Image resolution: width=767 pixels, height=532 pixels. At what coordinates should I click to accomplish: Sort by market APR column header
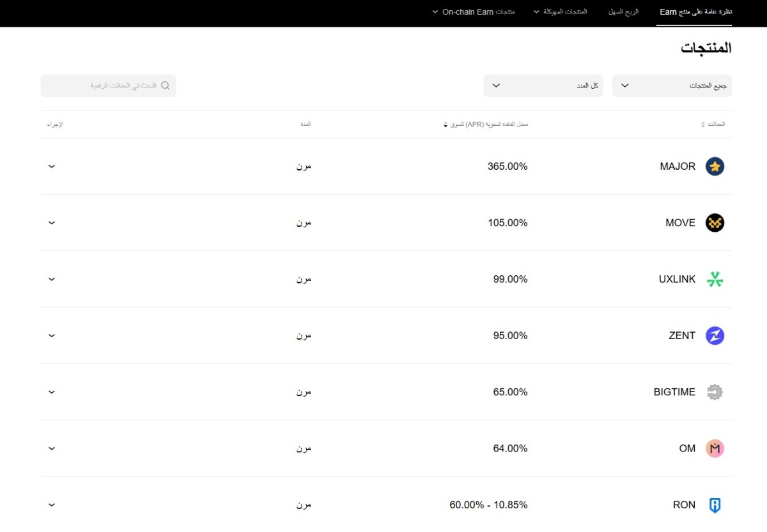[486, 125]
